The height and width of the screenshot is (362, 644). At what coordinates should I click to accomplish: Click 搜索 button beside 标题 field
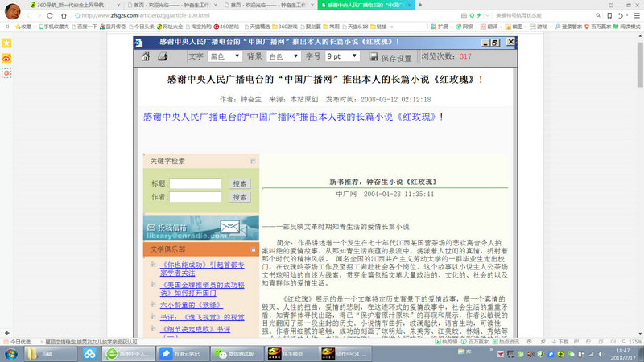239,184
